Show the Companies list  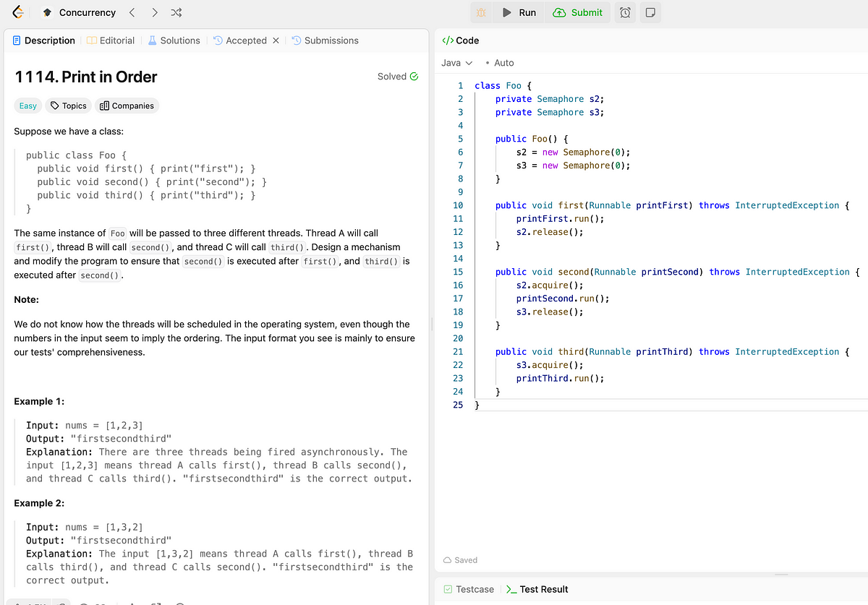click(x=127, y=106)
